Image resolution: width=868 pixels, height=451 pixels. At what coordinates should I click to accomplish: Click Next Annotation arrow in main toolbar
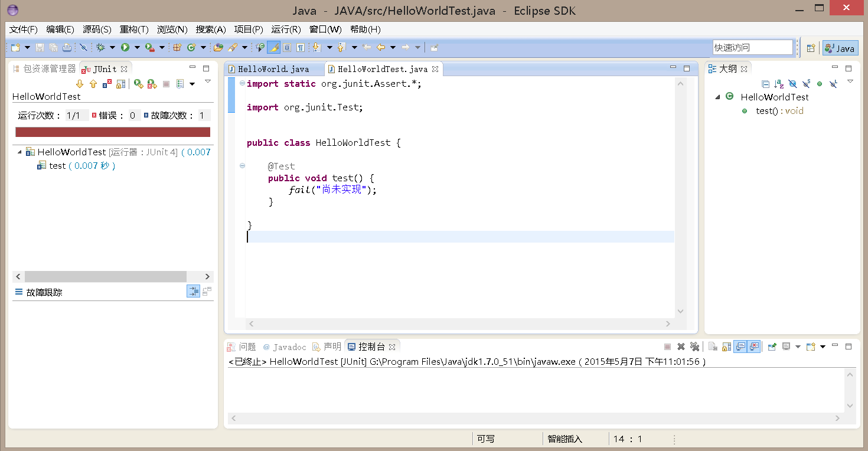[316, 47]
